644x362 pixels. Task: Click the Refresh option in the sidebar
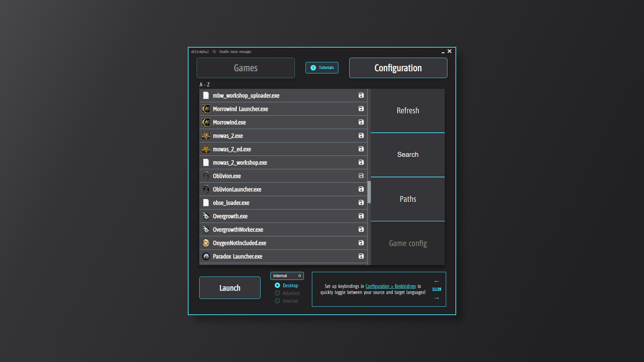point(408,110)
